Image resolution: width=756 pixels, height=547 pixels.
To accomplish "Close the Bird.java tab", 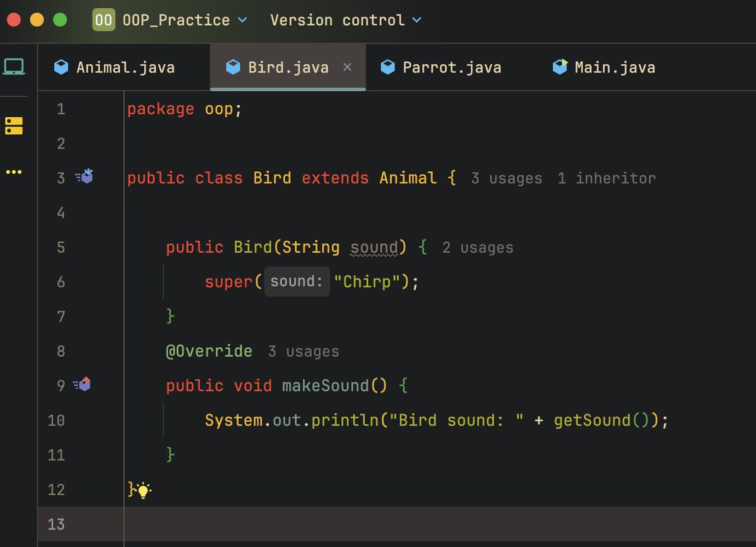I will click(x=347, y=67).
